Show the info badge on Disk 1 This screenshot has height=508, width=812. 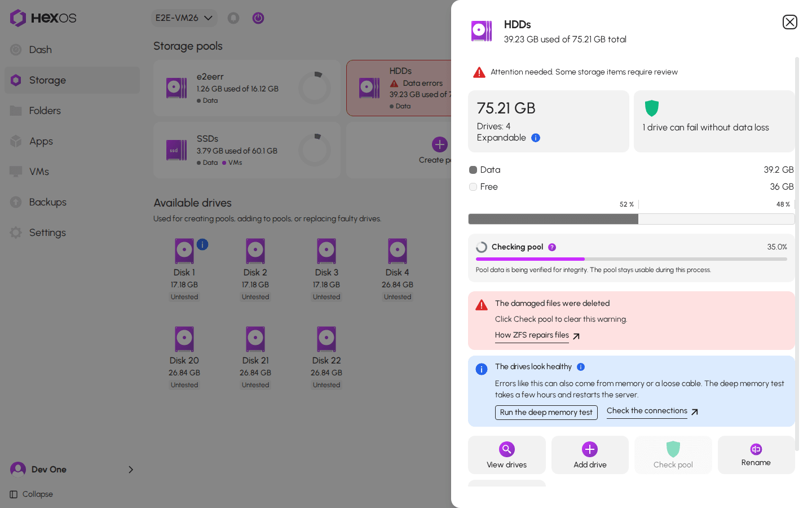202,244
